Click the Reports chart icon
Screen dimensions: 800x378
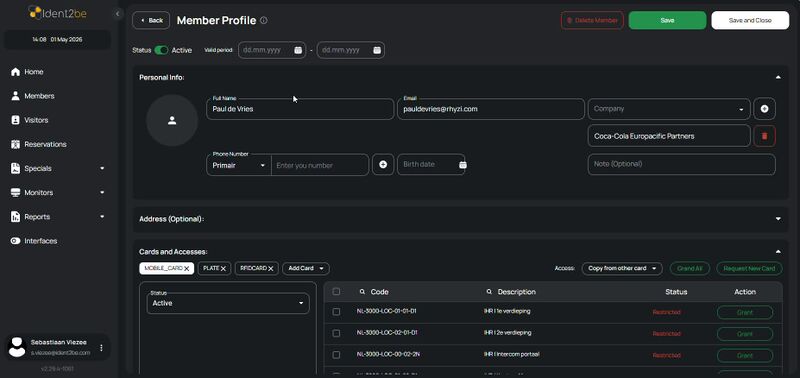[x=15, y=217]
